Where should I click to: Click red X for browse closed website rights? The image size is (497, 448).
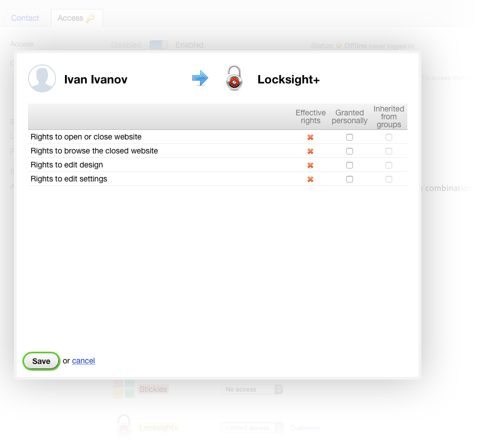(x=310, y=151)
